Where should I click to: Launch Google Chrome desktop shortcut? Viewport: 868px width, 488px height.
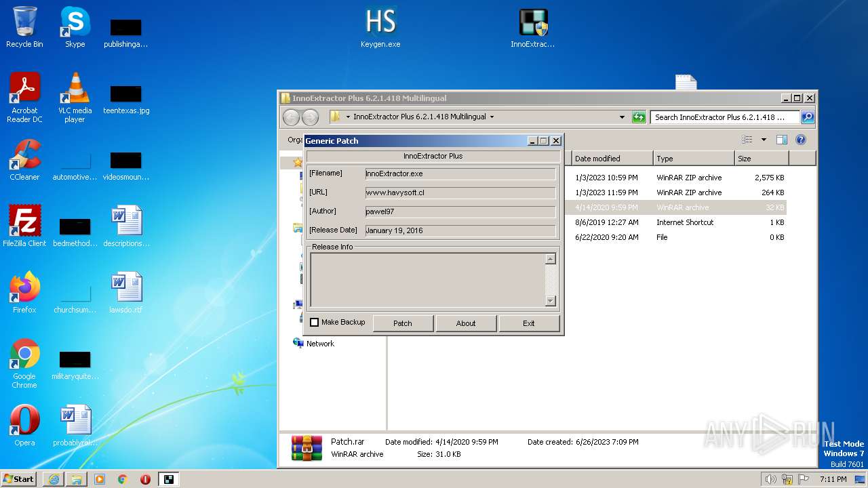pos(24,363)
